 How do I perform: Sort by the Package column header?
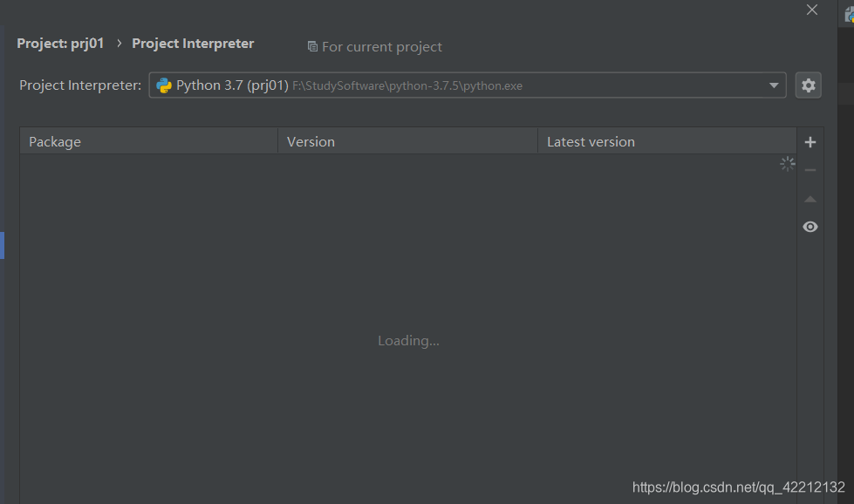(148, 141)
